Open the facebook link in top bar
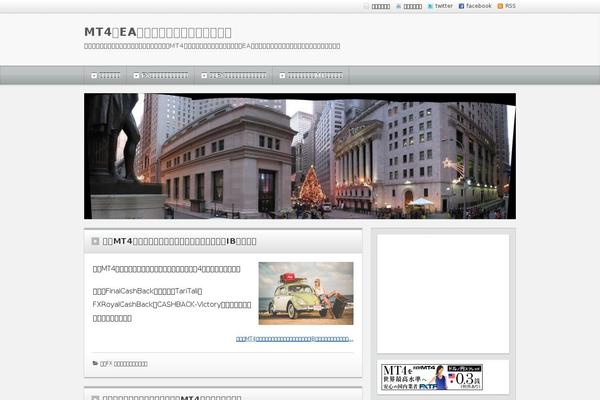 479,6
